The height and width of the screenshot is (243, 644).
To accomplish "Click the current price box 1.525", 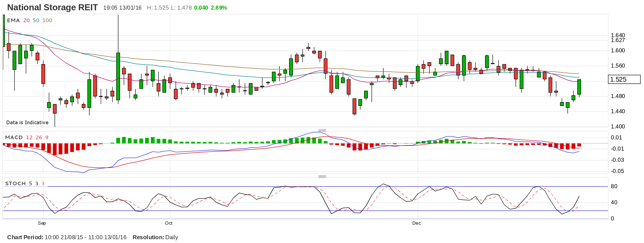I will (624, 79).
